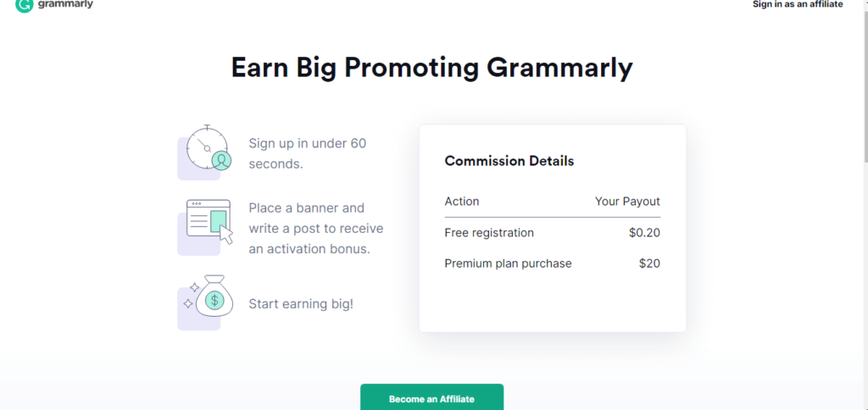Viewport: 868px width, 410px height.
Task: Click the Free registration row label
Action: pos(489,233)
